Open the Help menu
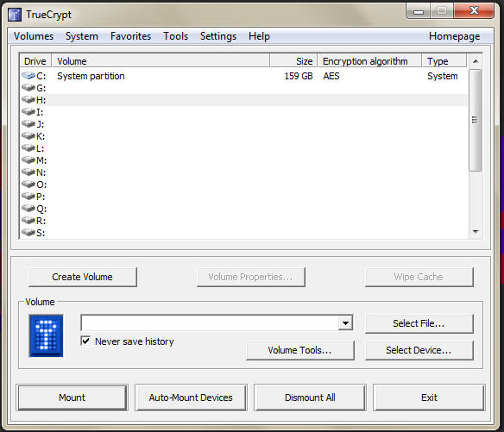The height and width of the screenshot is (432, 504). pyautogui.click(x=259, y=36)
